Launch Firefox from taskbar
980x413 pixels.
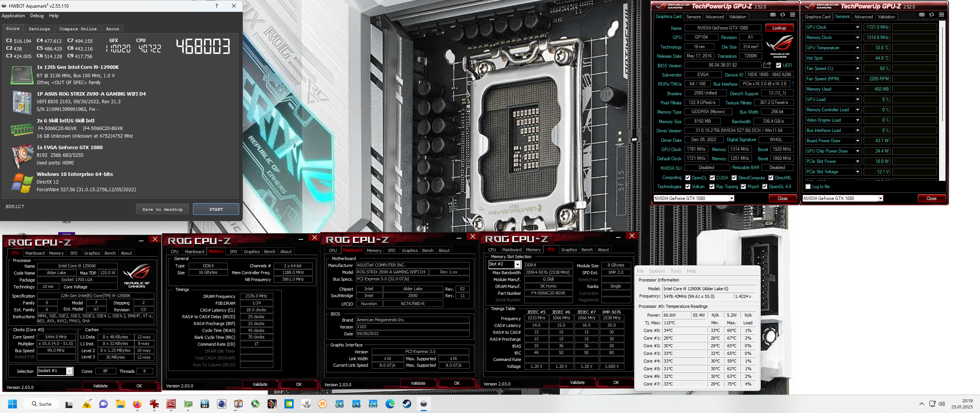[137, 404]
